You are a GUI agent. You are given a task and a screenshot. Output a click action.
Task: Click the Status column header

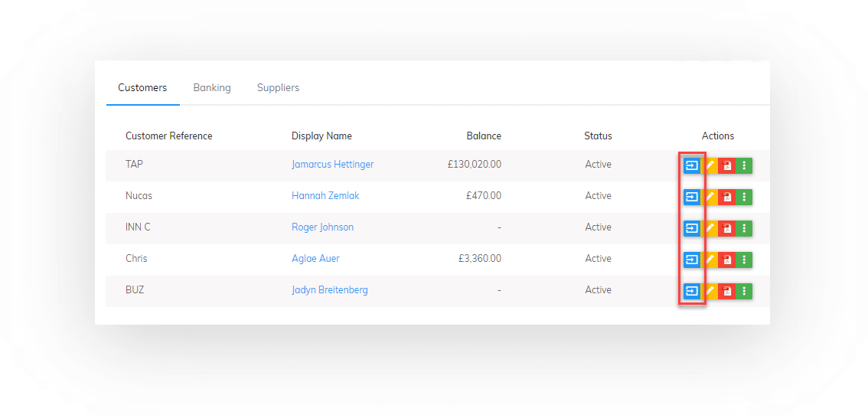[x=598, y=136]
